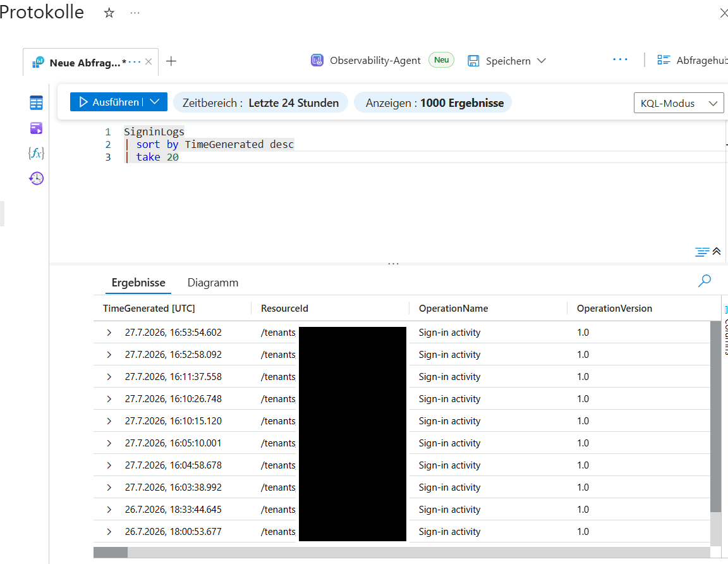
Task: Expand row 27.7.2026, 16:53:54.602
Action: coord(109,333)
